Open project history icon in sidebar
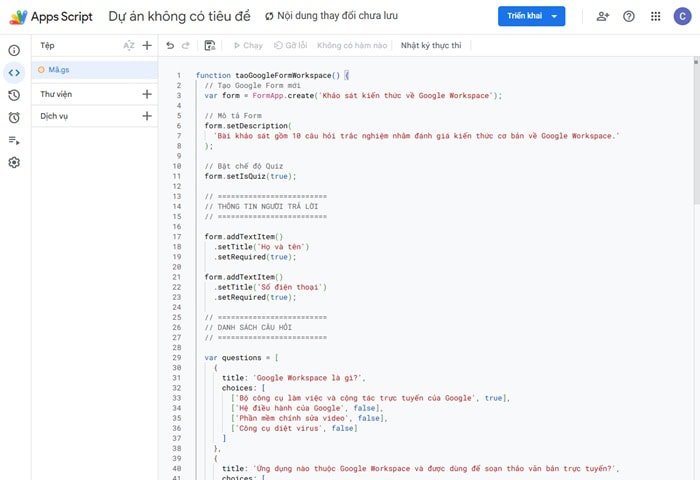Viewport: 700px width, 480px height. pyautogui.click(x=14, y=95)
